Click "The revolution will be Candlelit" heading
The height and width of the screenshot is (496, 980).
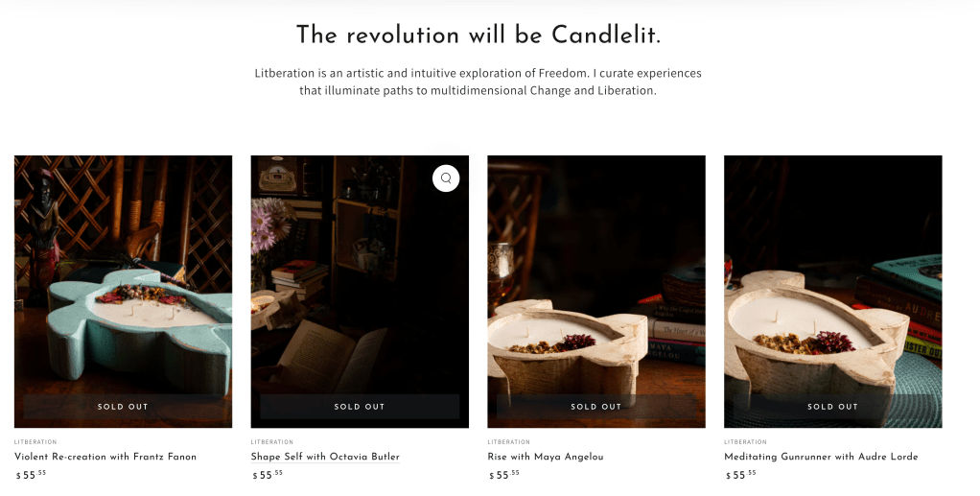pyautogui.click(x=478, y=35)
